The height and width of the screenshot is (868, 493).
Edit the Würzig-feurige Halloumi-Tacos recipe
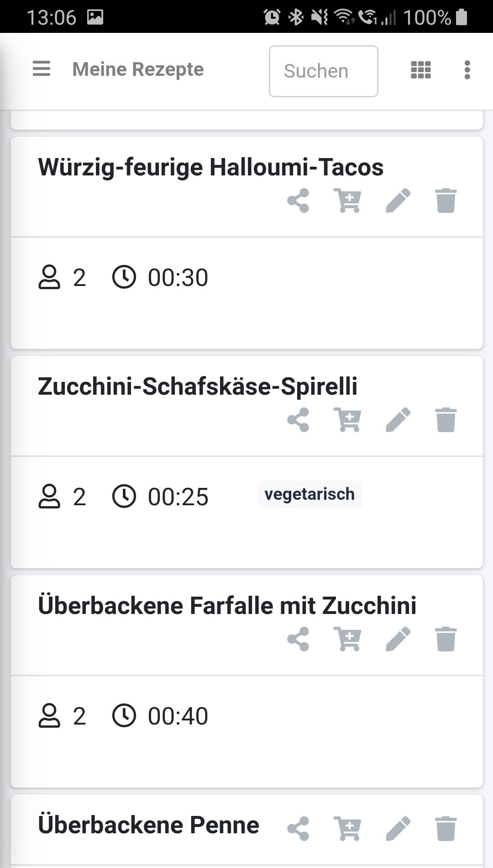[398, 201]
